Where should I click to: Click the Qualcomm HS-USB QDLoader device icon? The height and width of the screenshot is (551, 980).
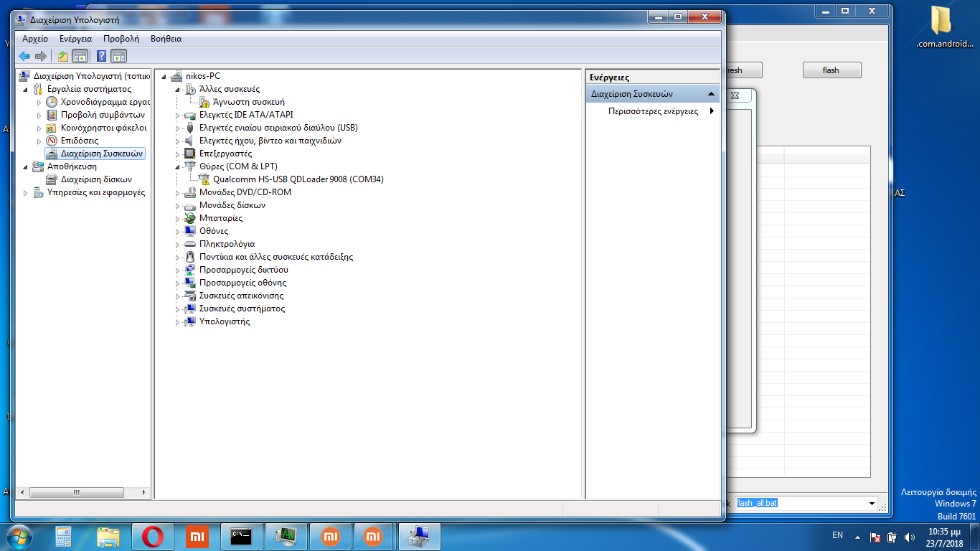[x=204, y=179]
